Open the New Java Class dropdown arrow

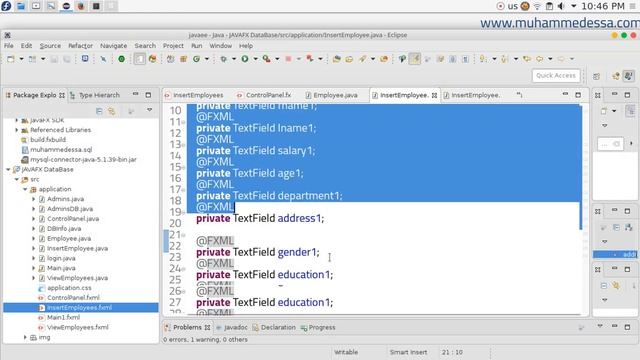pyautogui.click(x=207, y=59)
